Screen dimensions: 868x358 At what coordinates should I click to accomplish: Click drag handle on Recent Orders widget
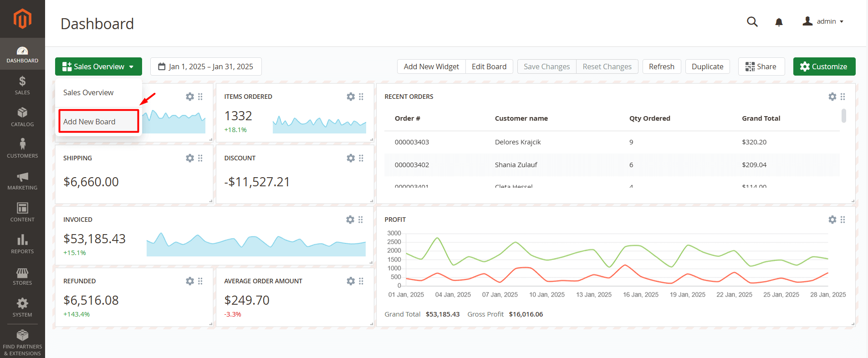pos(842,97)
